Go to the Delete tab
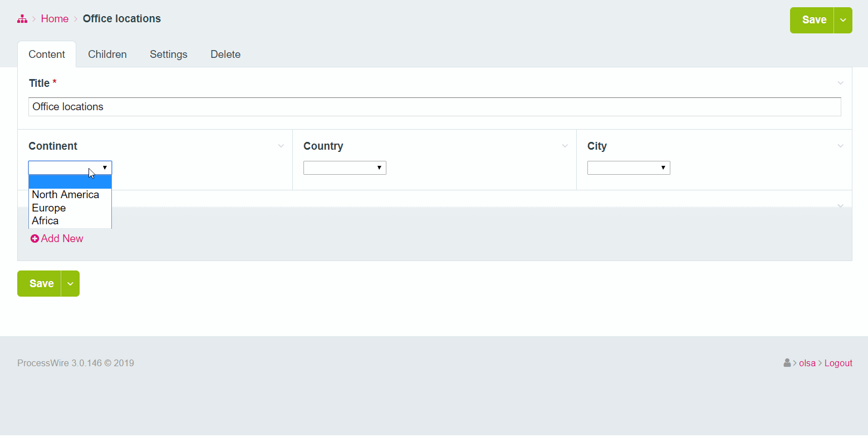 pos(225,55)
